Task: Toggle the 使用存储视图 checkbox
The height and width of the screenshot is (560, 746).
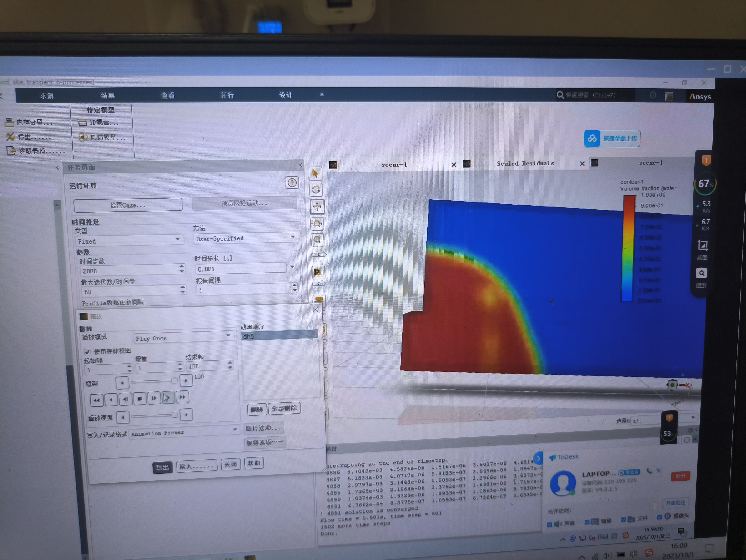Action: pyautogui.click(x=87, y=352)
